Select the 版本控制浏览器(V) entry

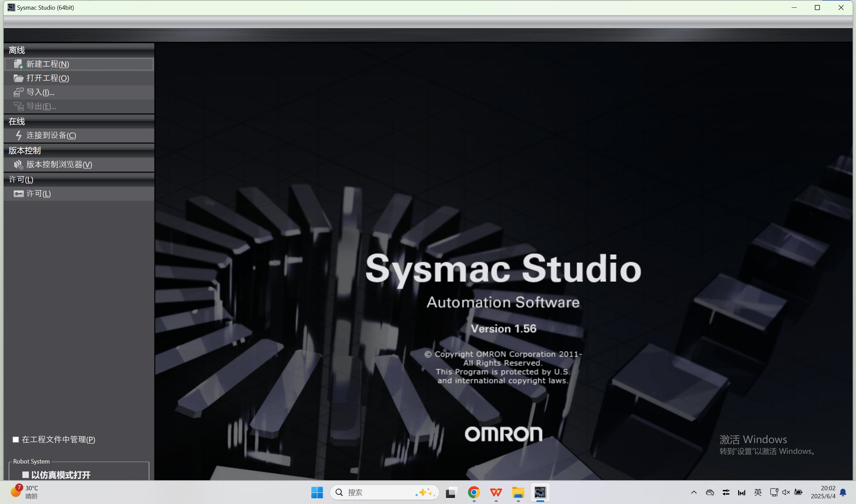pos(60,165)
